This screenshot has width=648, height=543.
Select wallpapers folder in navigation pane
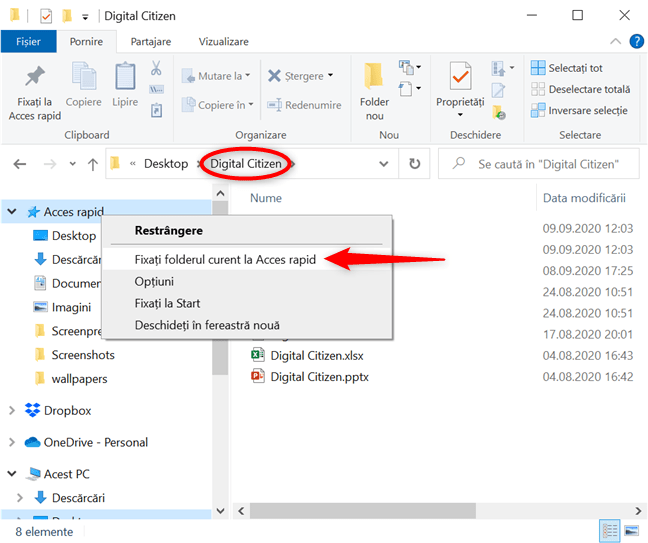tap(71, 379)
